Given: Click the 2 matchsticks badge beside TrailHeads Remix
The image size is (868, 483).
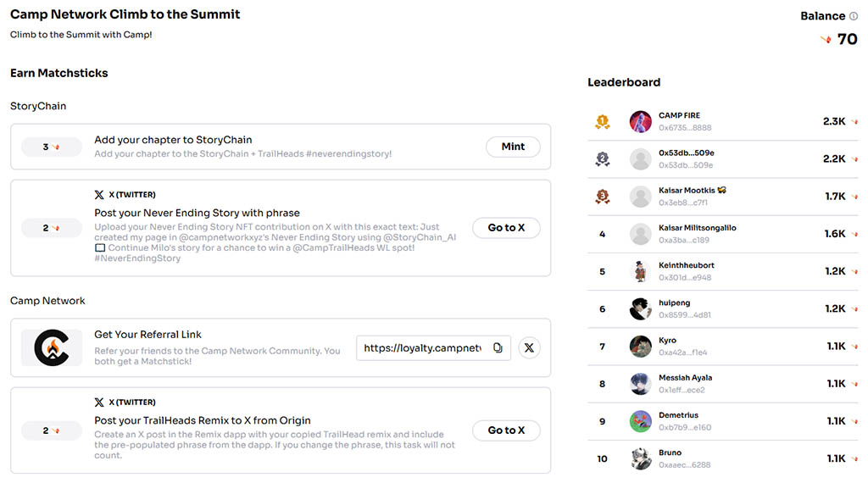Looking at the screenshot, I should (52, 430).
